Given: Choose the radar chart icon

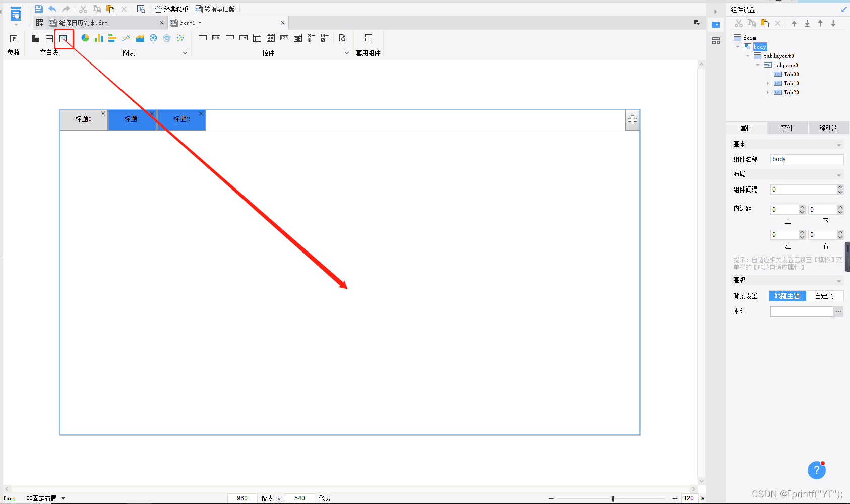Looking at the screenshot, I should (167, 38).
